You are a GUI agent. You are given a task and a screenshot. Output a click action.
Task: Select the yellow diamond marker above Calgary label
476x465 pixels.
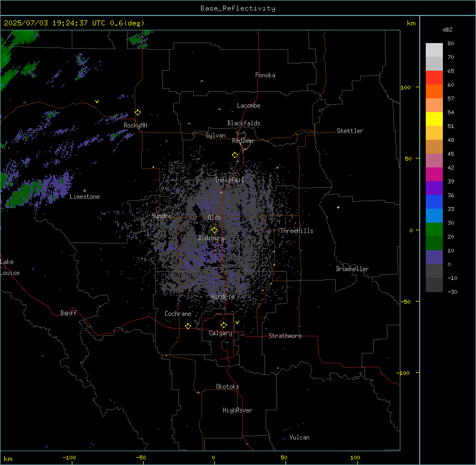[224, 325]
